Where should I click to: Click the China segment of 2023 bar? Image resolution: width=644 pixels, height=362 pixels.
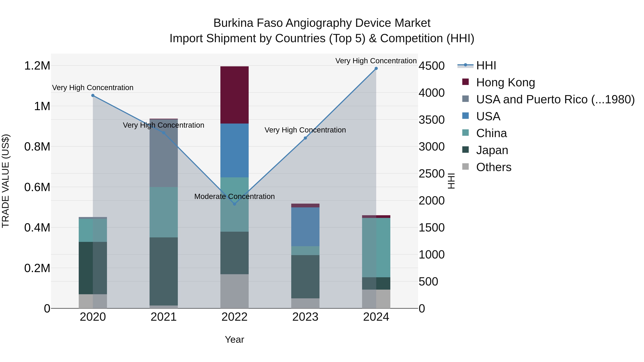click(305, 251)
